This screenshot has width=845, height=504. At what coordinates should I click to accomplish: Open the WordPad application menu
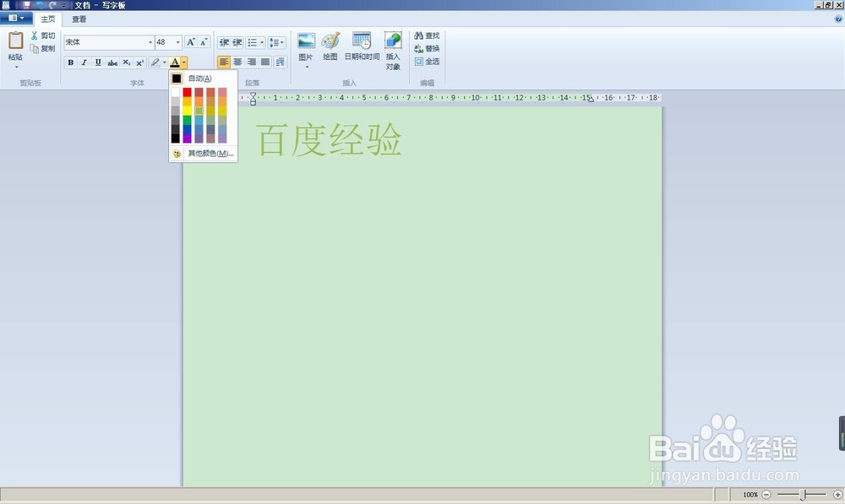pyautogui.click(x=12, y=17)
